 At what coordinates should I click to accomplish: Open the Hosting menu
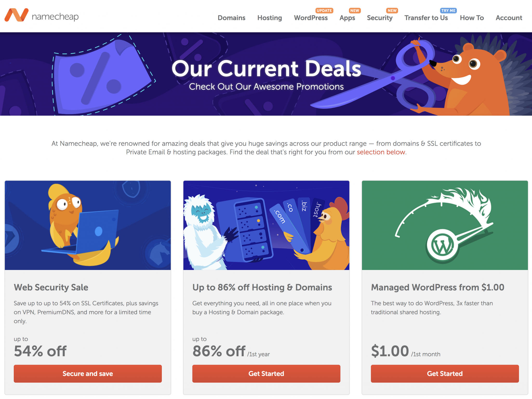(270, 18)
